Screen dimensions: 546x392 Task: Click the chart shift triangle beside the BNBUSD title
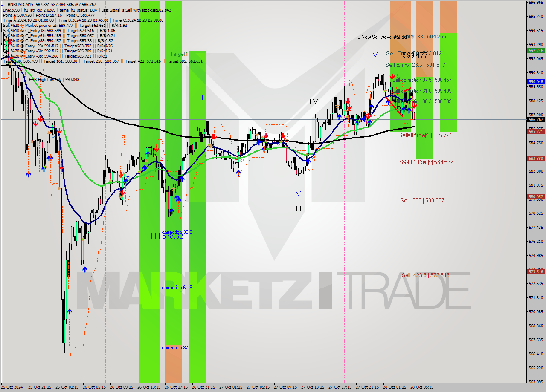[3, 3]
